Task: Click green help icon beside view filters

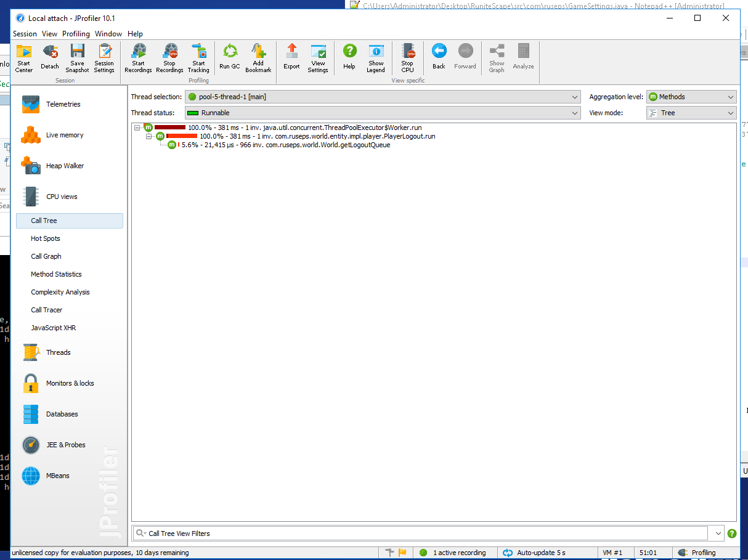Action: [x=732, y=534]
